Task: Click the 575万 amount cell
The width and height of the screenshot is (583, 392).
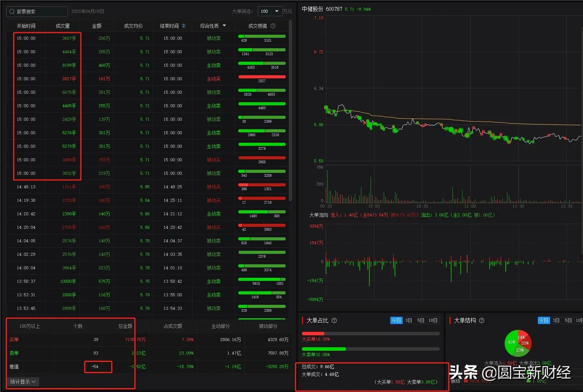Action: click(104, 281)
